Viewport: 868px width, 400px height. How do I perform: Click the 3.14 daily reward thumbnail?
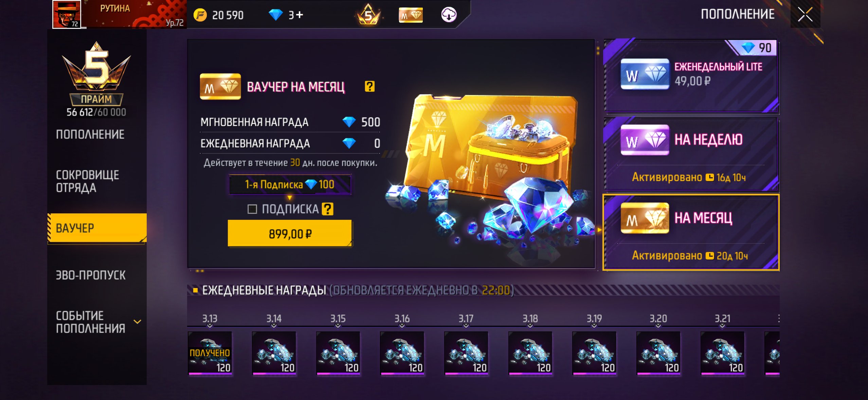[x=274, y=353]
